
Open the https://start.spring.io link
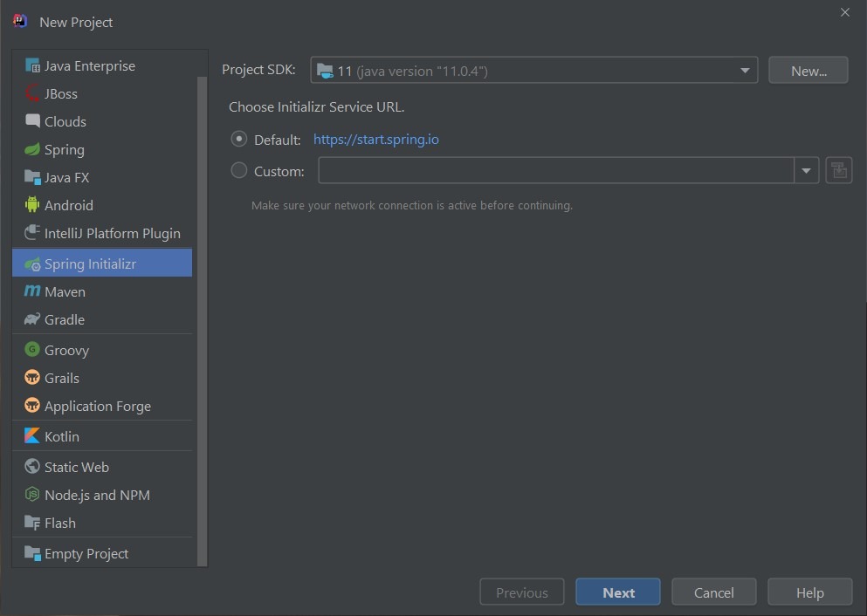tap(376, 140)
